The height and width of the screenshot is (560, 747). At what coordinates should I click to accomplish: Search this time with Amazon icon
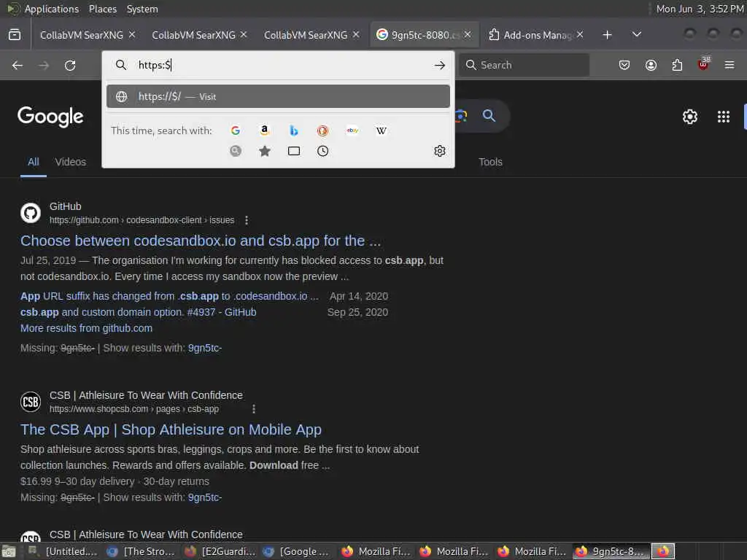pos(264,131)
